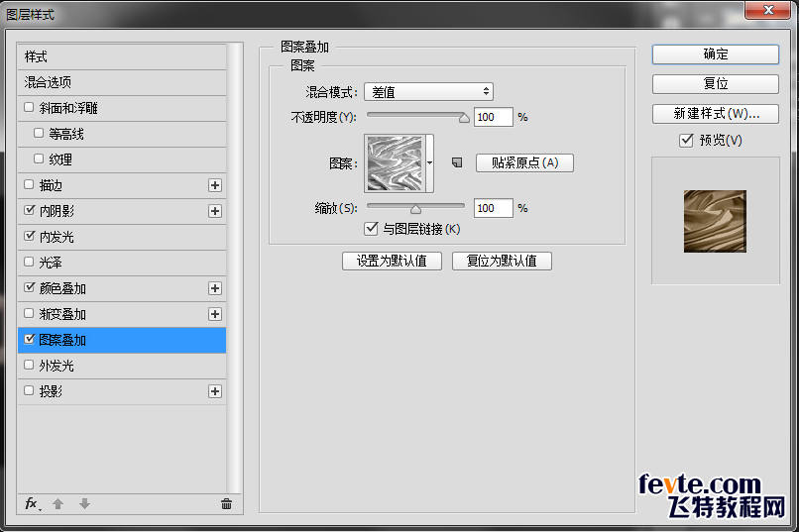Toggle the 预览(V) checkbox
The width and height of the screenshot is (799, 532).
(x=686, y=140)
